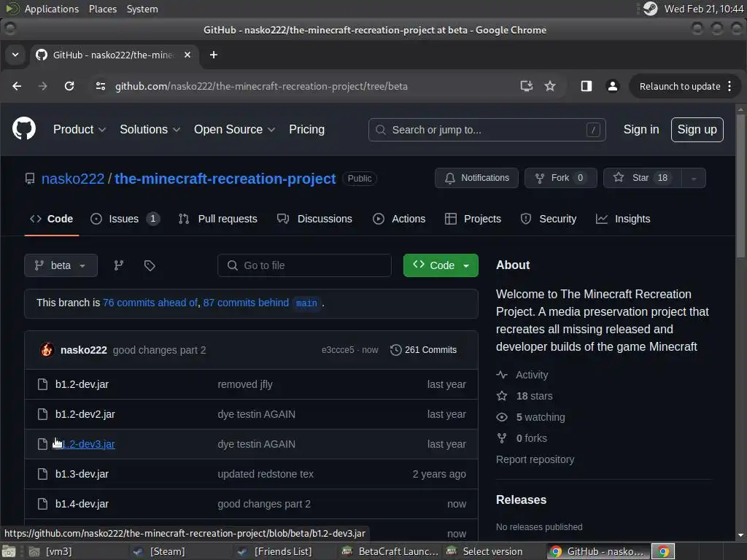The image size is (747, 560).
Task: Go back with the browser back arrow
Action: pos(17,86)
